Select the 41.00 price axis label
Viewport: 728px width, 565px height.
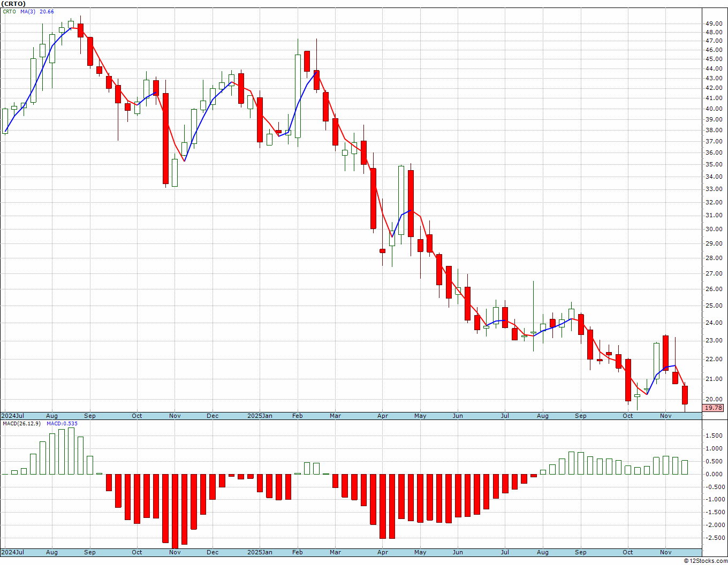pyautogui.click(x=714, y=98)
